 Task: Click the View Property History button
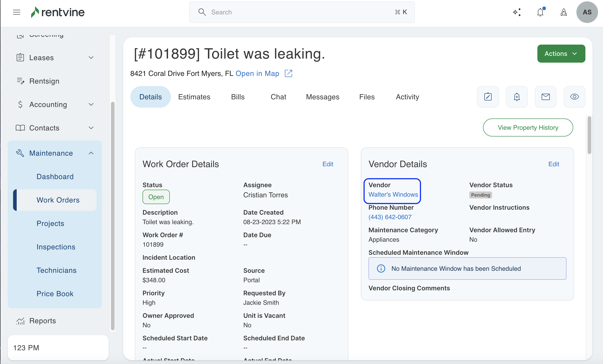528,128
